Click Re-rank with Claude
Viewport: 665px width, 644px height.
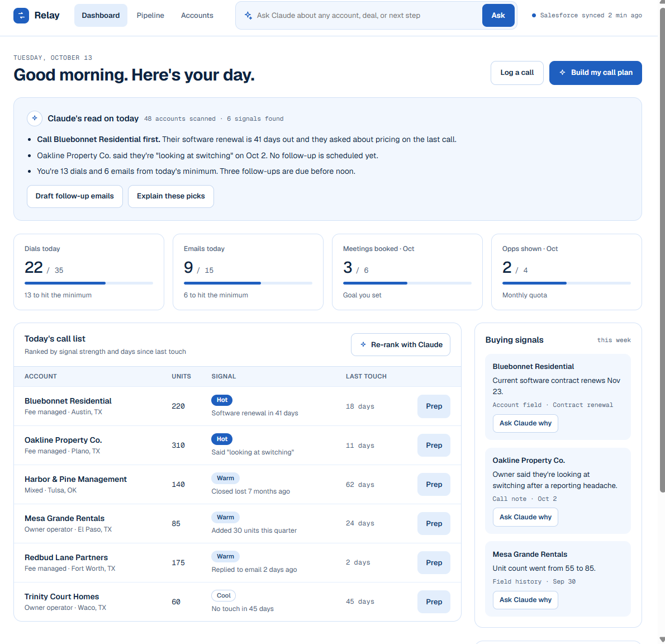tap(401, 344)
